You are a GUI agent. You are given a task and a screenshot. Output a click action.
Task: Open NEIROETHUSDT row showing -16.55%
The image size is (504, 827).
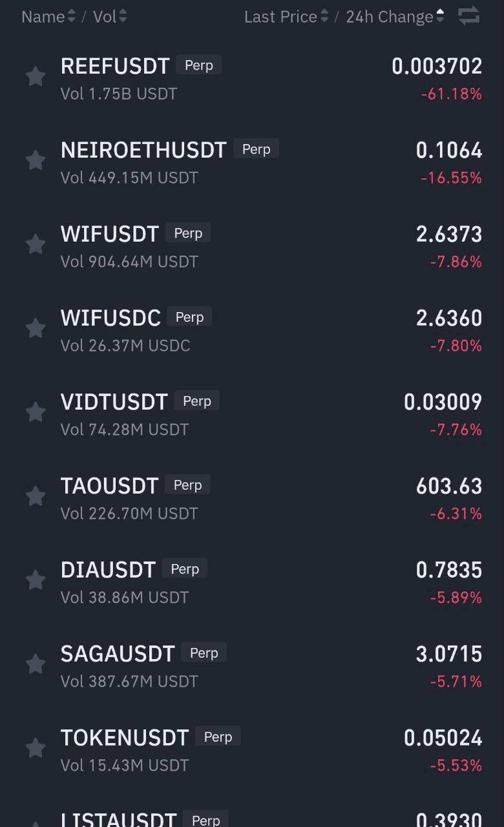pyautogui.click(x=252, y=163)
